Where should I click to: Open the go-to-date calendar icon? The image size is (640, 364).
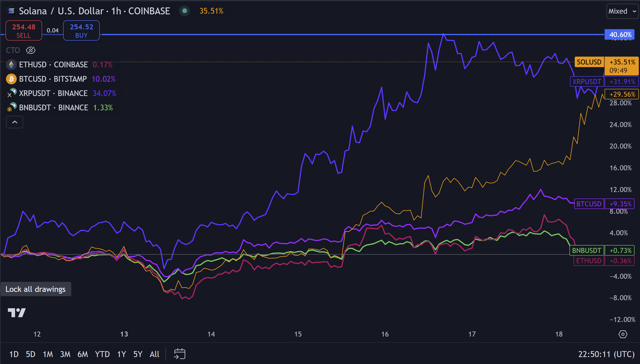coord(179,354)
